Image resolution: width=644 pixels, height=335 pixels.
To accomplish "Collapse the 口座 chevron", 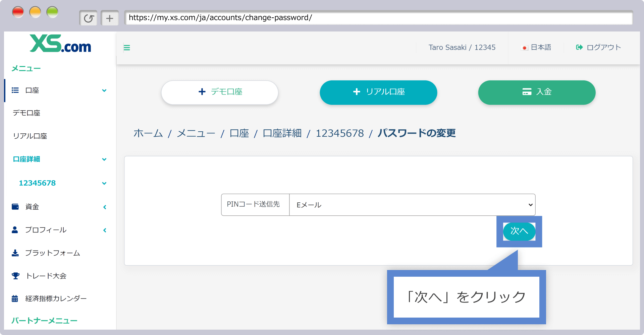I will [104, 90].
